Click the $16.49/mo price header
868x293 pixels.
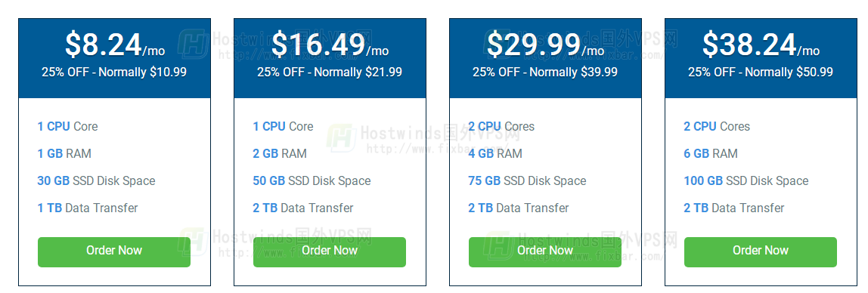click(x=330, y=45)
